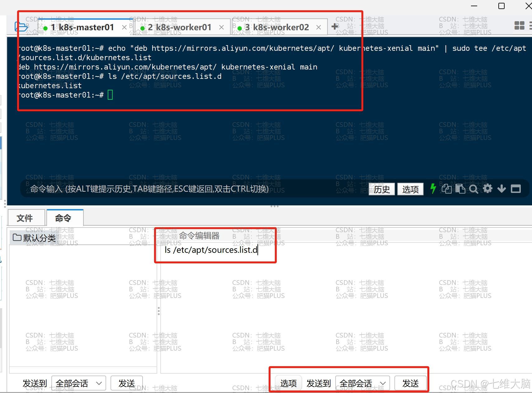This screenshot has width=532, height=393.
Task: Open 全部会话 dropdown beside editor 选项
Action: click(363, 383)
